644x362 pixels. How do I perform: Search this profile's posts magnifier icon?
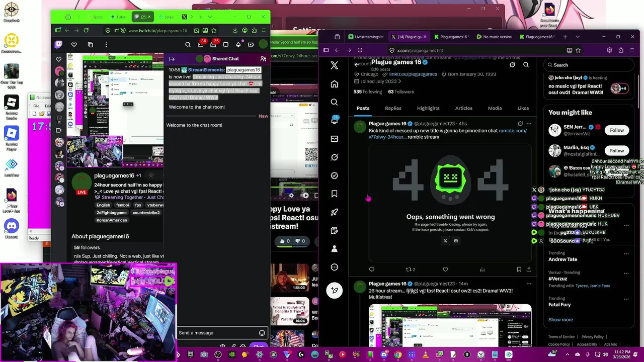coord(526,64)
